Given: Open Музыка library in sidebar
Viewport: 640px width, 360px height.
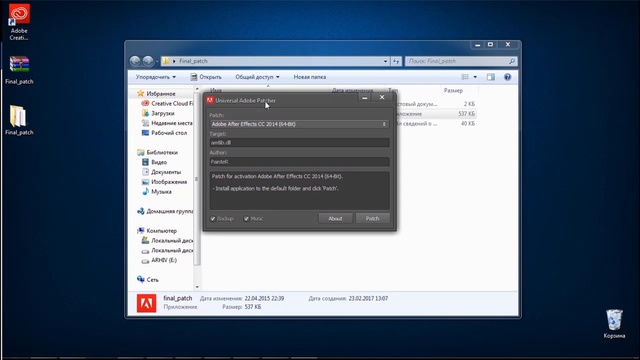Looking at the screenshot, I should click(157, 191).
